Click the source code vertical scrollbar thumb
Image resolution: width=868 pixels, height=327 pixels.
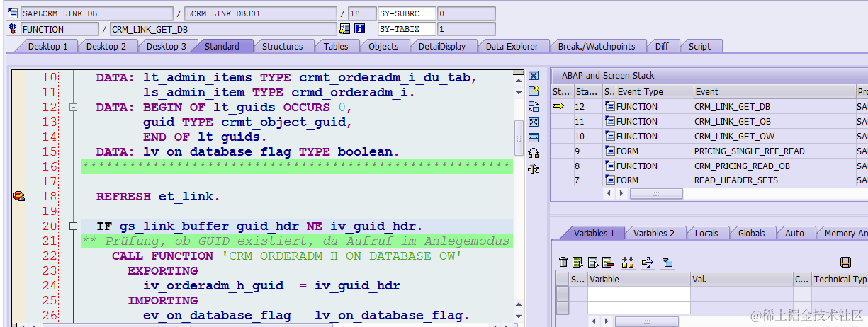click(x=519, y=137)
